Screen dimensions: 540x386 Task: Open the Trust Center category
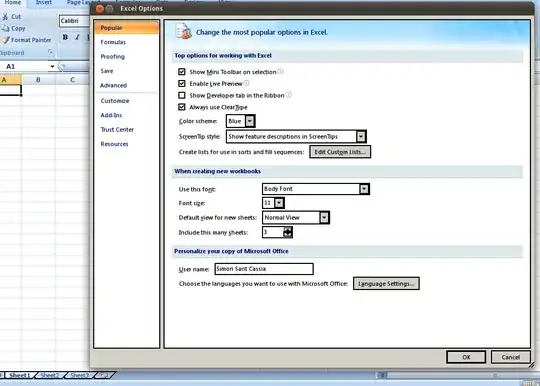[117, 130]
